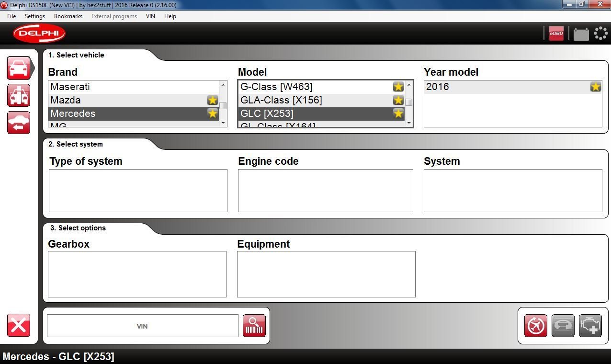The width and height of the screenshot is (611, 364).
Task: Toggle the favorite star for year 2016
Action: tap(595, 87)
